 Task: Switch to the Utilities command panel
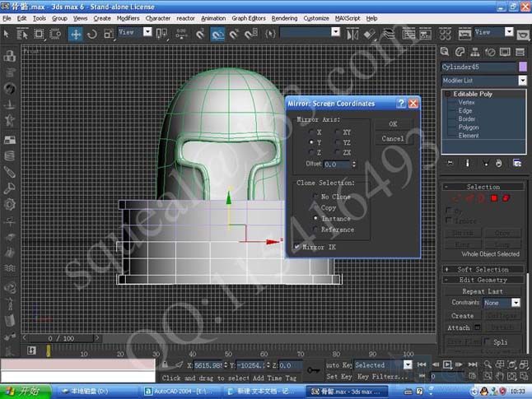(x=520, y=52)
